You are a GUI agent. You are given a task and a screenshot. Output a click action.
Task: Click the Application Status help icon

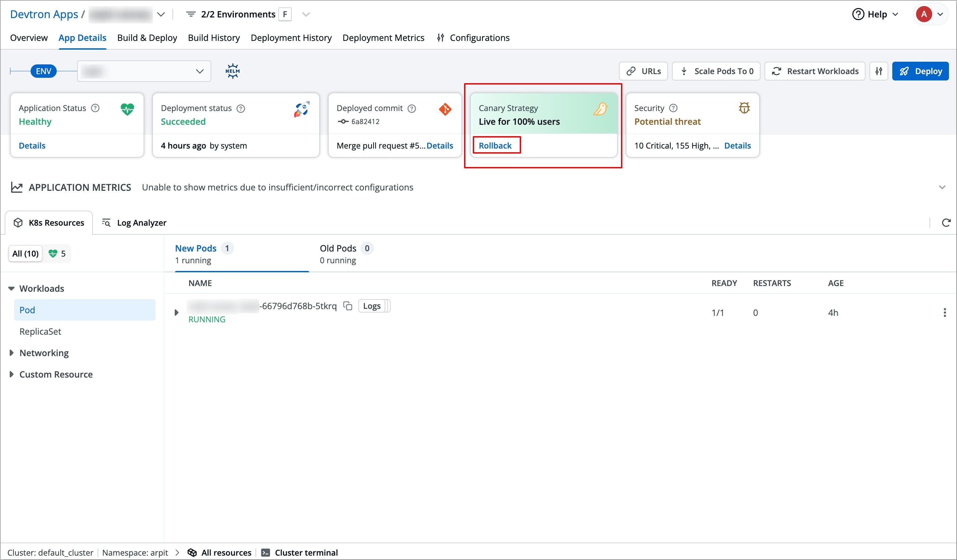[x=94, y=108]
